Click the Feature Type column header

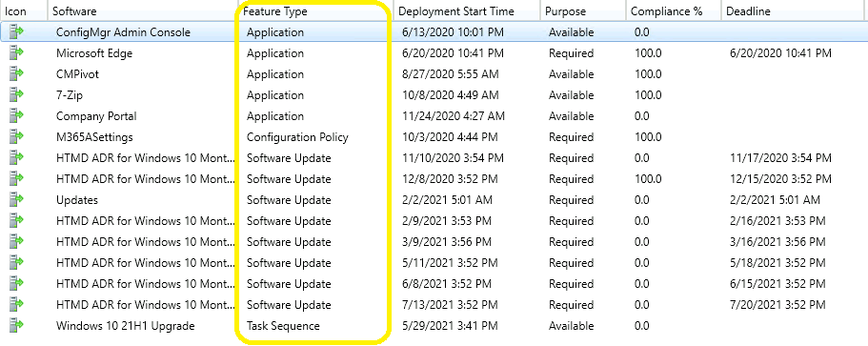tap(316, 11)
